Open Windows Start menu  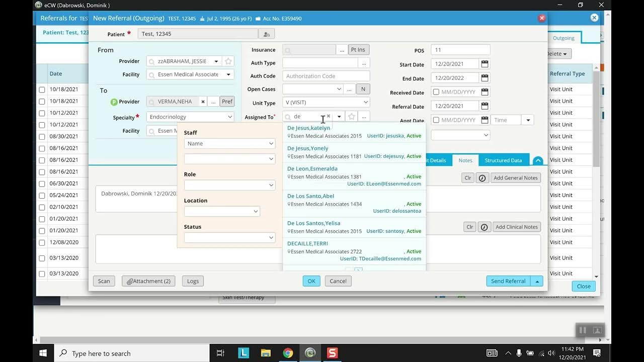pos(43,353)
